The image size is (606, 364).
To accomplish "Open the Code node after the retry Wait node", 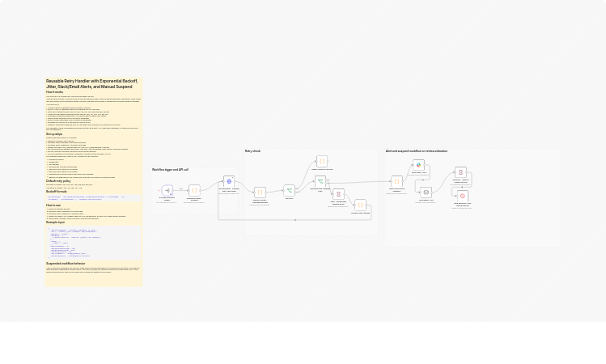I will (x=360, y=205).
